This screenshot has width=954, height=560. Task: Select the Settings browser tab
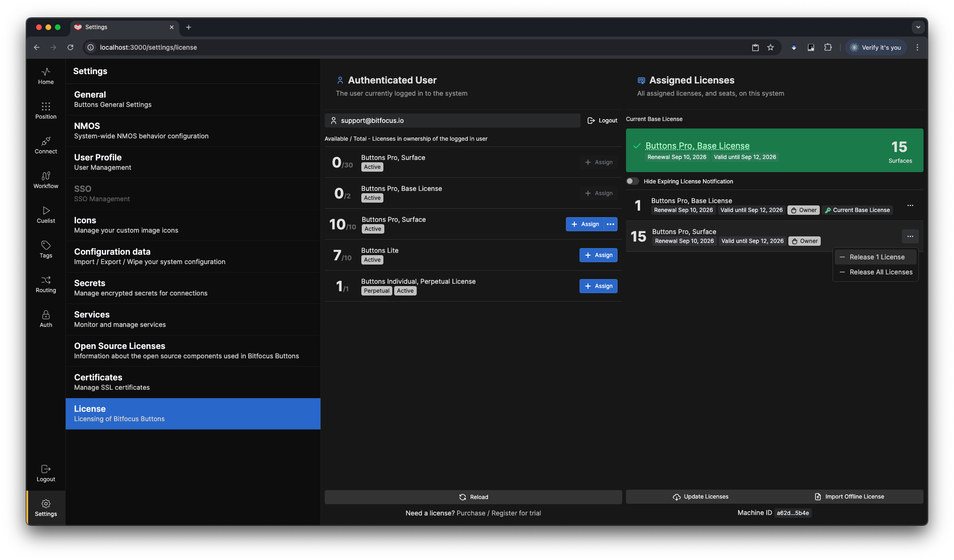[x=124, y=27]
